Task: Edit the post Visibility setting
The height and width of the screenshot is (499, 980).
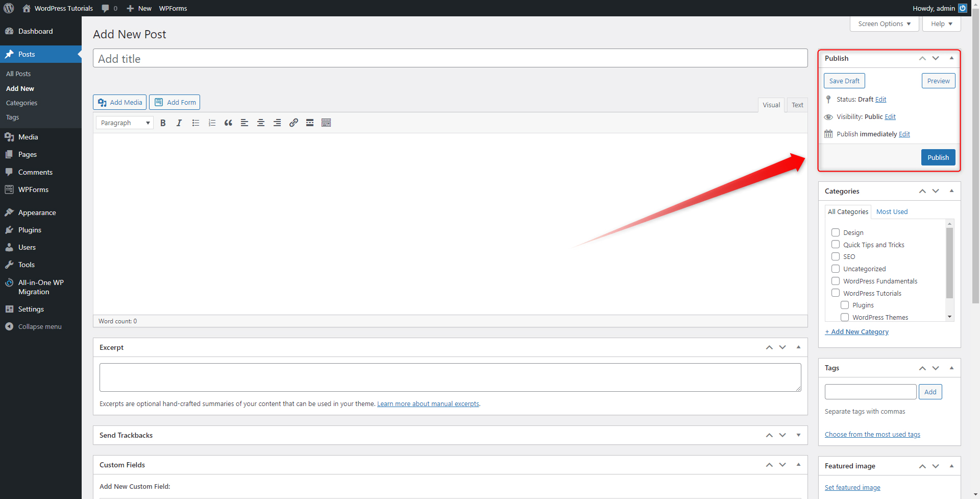Action: tap(890, 116)
